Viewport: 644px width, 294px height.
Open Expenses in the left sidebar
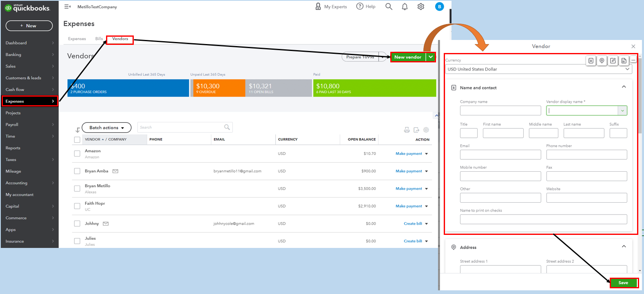29,101
